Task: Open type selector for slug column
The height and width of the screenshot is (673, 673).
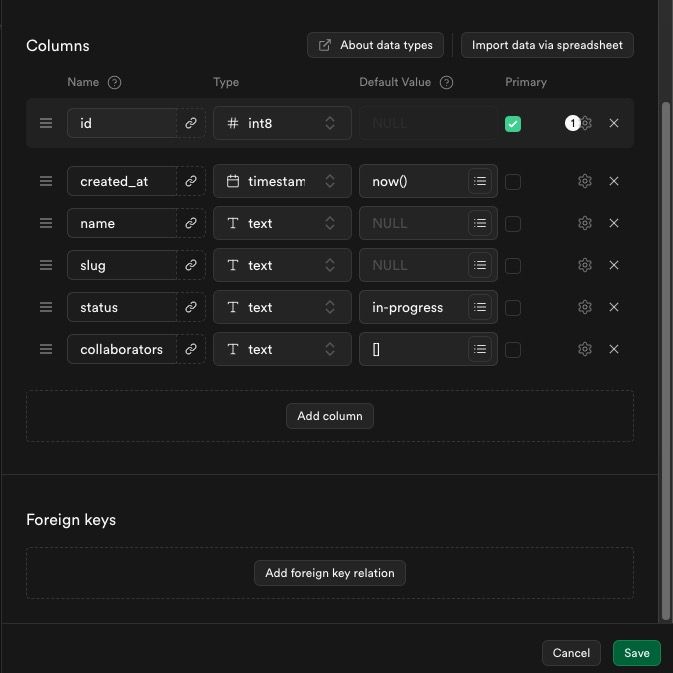Action: point(282,265)
